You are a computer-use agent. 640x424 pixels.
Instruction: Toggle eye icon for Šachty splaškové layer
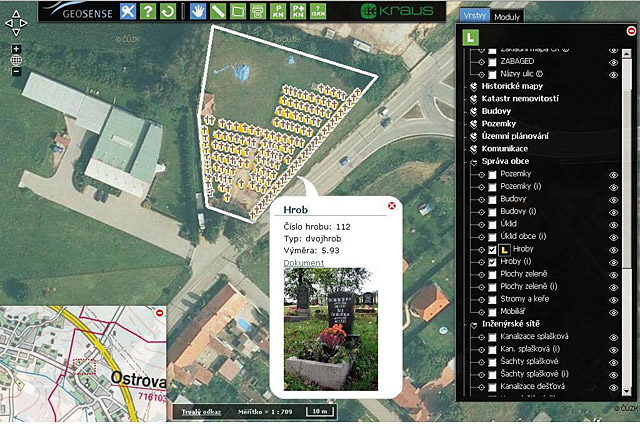point(613,362)
